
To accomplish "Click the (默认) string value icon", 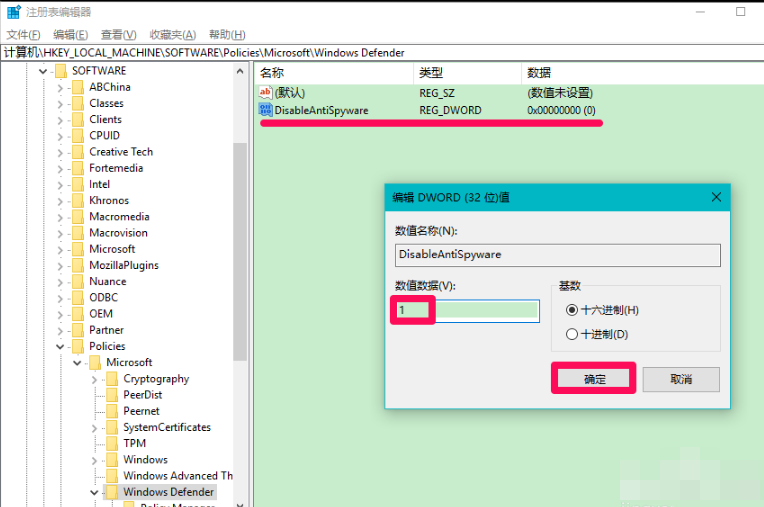I will 265,92.
